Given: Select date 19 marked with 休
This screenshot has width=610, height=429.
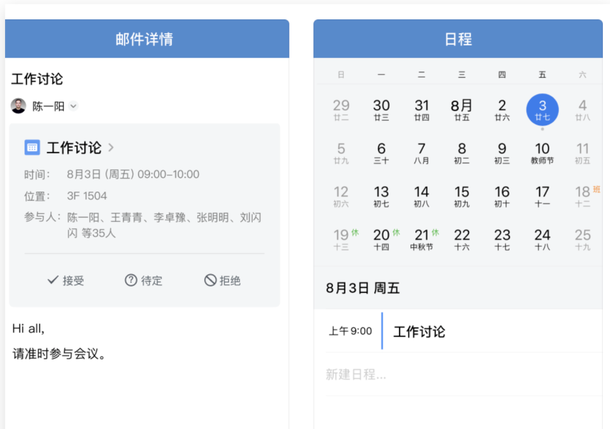Looking at the screenshot, I should pos(341,240).
